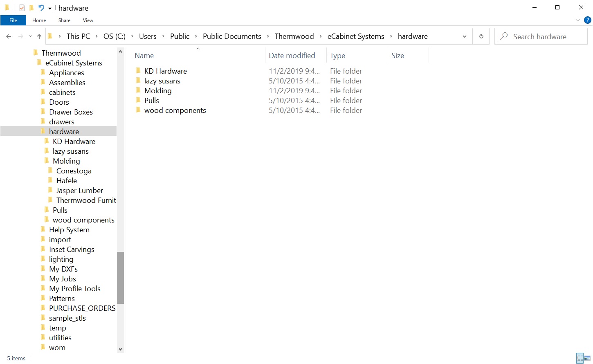Open the address bar previous locations dropdown

pos(465,36)
